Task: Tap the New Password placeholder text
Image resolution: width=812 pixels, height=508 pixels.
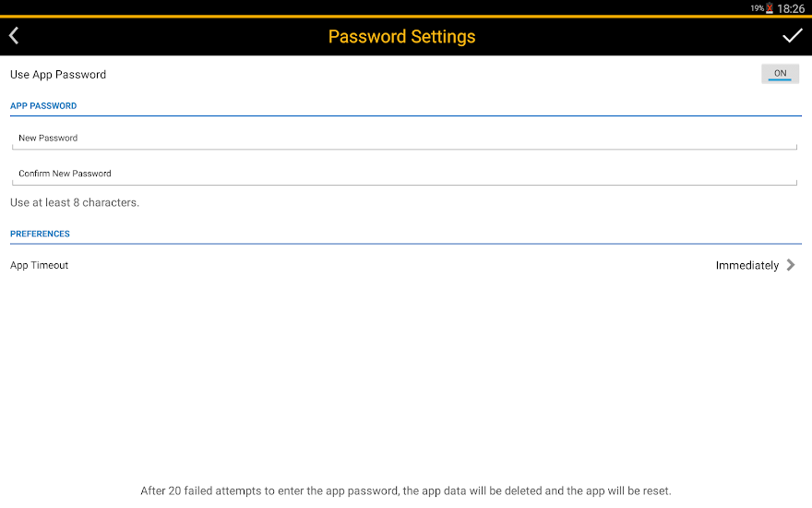Action: click(x=48, y=138)
